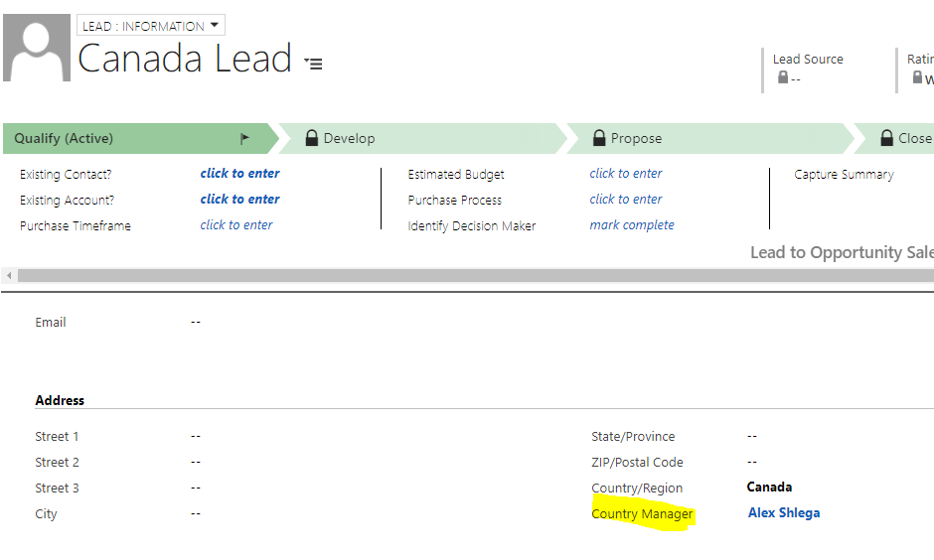Click to enter Purchase Process
The width and height of the screenshot is (934, 560).
pos(625,199)
